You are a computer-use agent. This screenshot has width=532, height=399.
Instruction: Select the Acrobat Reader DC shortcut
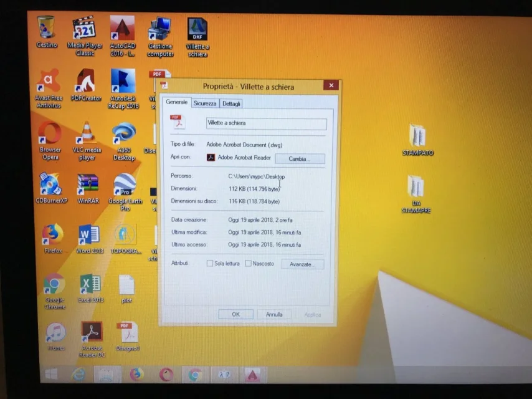point(92,340)
